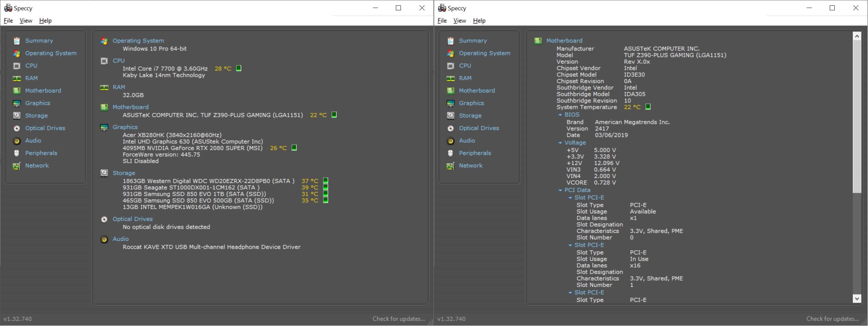Click the scroll-down arrow in the Motherboard panel
This screenshot has height=326, width=868.
point(857,298)
